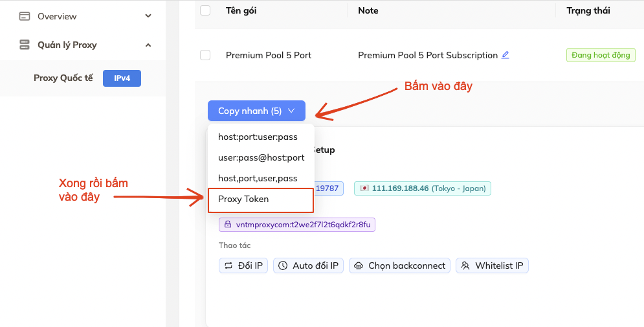Viewport: 644px width, 327px height.
Task: Open the Copy nhanh (5) dropdown
Action: tap(256, 111)
